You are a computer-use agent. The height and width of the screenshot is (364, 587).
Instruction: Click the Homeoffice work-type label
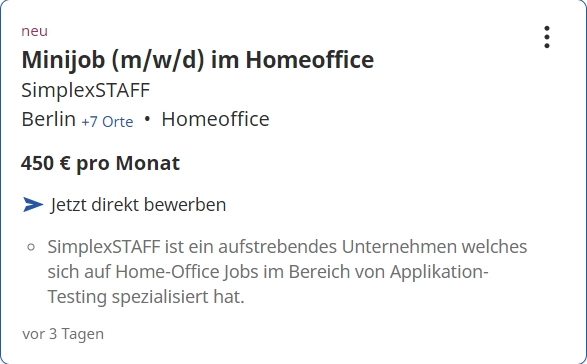[x=215, y=119]
